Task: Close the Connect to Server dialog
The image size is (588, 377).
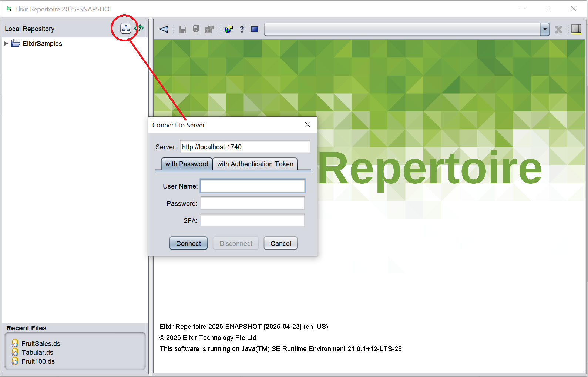Action: [x=308, y=125]
